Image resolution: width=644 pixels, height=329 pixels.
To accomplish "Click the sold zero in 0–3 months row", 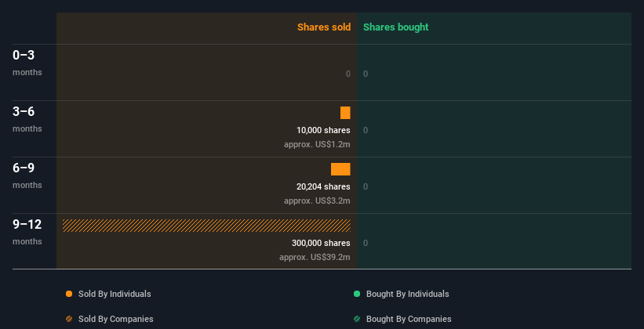I will point(348,74).
